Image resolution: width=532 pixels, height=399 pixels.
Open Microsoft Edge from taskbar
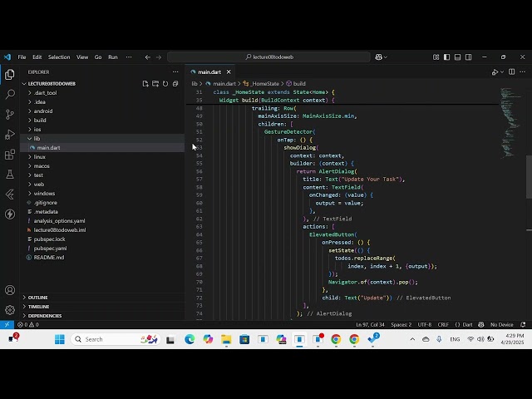190,339
